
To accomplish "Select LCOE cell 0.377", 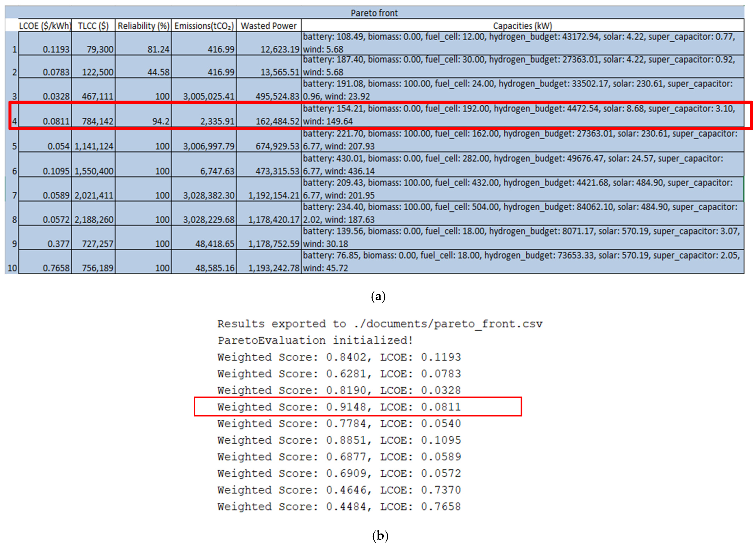I will [x=45, y=237].
